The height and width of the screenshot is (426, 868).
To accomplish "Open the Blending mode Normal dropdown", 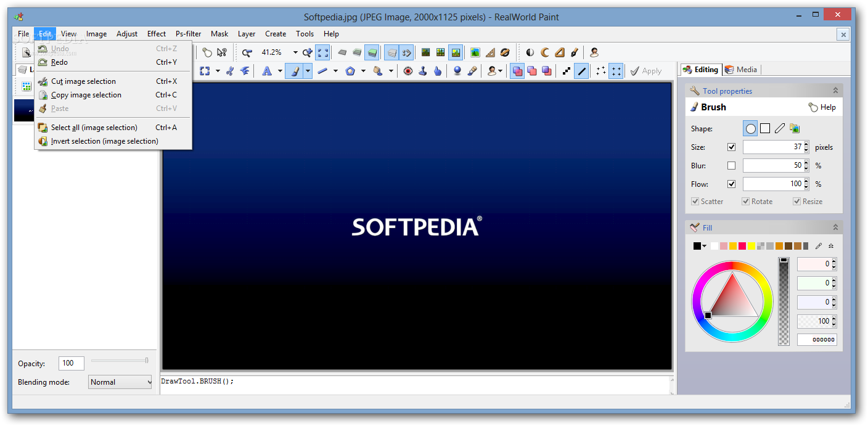I will tap(120, 382).
